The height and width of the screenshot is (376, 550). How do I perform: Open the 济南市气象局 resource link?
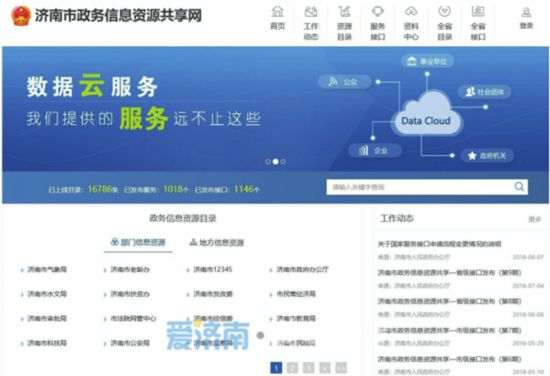point(47,269)
